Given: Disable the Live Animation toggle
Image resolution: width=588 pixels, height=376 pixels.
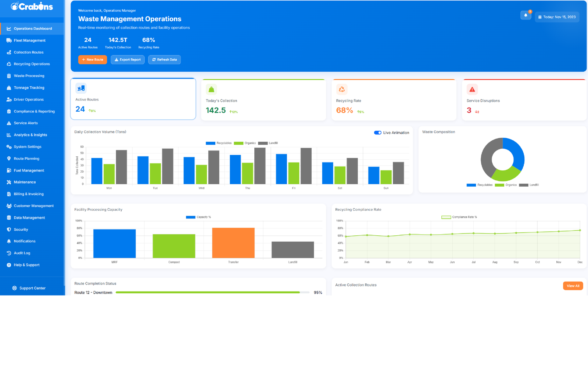Looking at the screenshot, I should point(377,133).
